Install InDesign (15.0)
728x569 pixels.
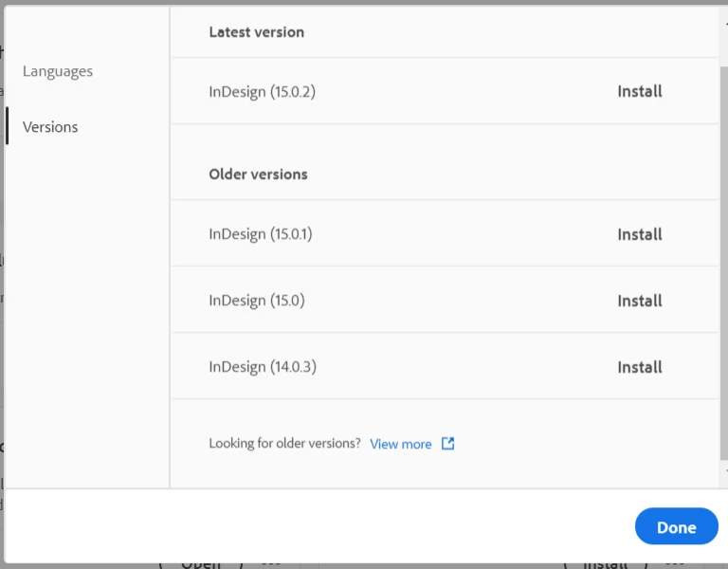point(639,301)
